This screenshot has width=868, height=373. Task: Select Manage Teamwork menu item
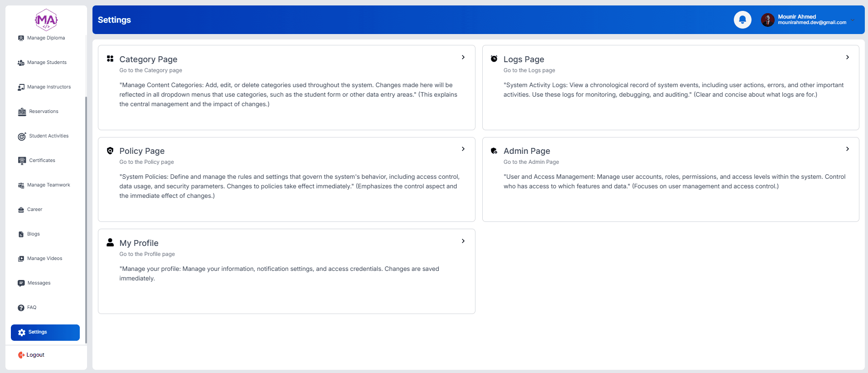(48, 185)
